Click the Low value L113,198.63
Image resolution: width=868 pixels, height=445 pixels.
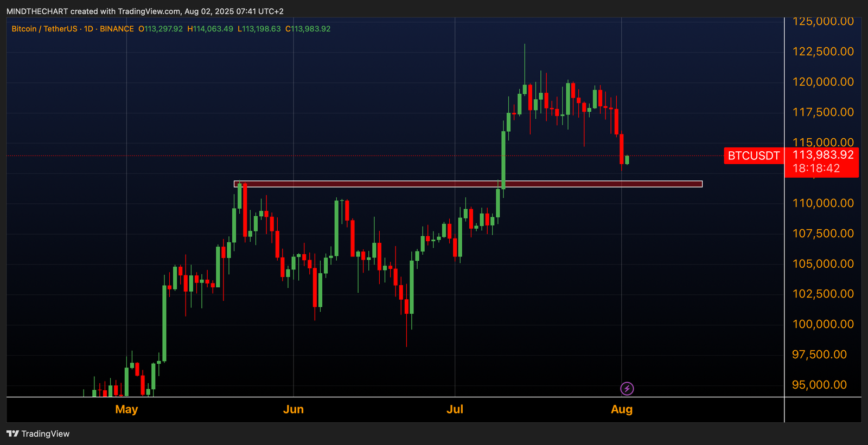(259, 29)
